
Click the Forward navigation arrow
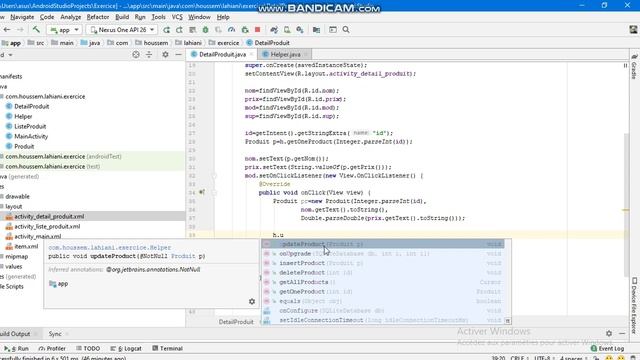20,30
